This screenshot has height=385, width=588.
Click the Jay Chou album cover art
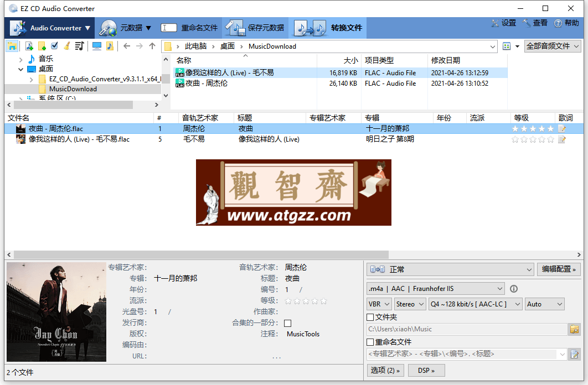click(56, 312)
